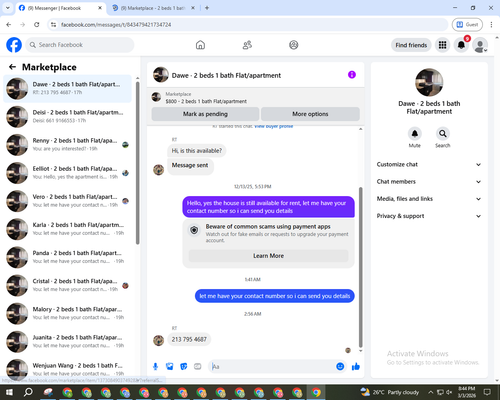Open Deisi conversation in chat list
The image size is (500, 400).
pos(67,117)
